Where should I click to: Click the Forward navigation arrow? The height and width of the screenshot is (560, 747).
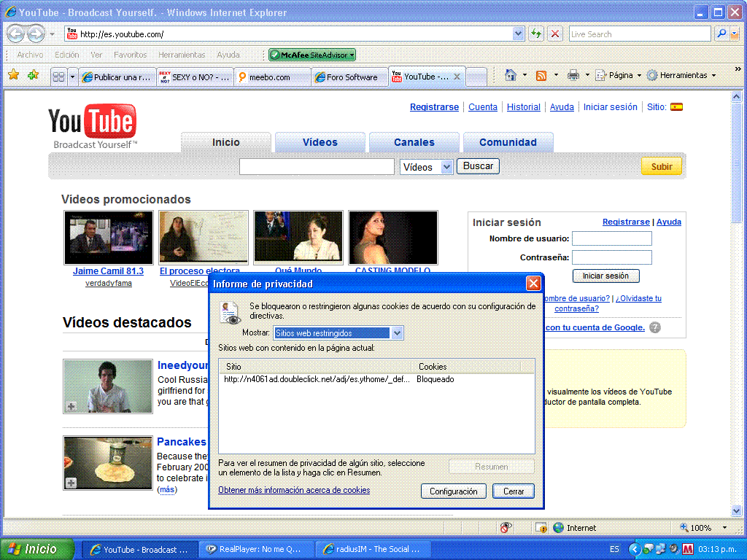tap(36, 34)
